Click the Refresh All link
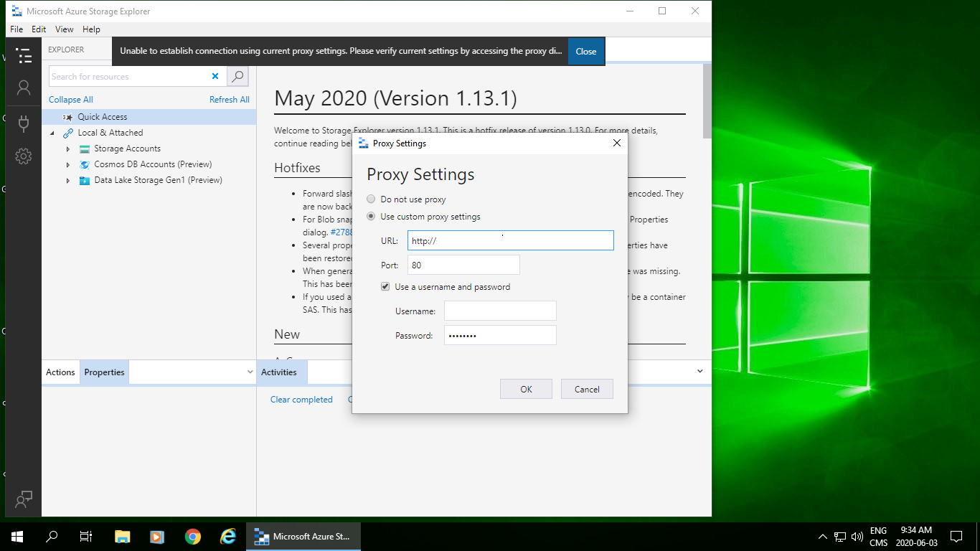 coord(230,100)
